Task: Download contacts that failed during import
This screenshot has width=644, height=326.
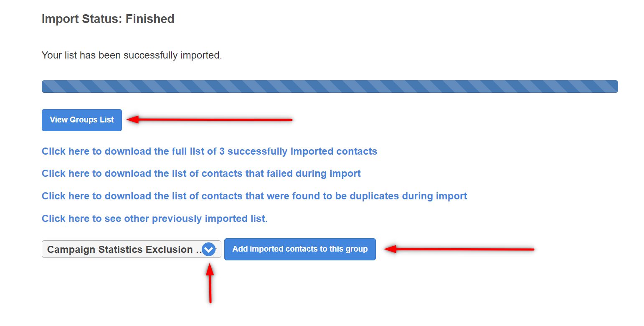Action: [x=201, y=173]
